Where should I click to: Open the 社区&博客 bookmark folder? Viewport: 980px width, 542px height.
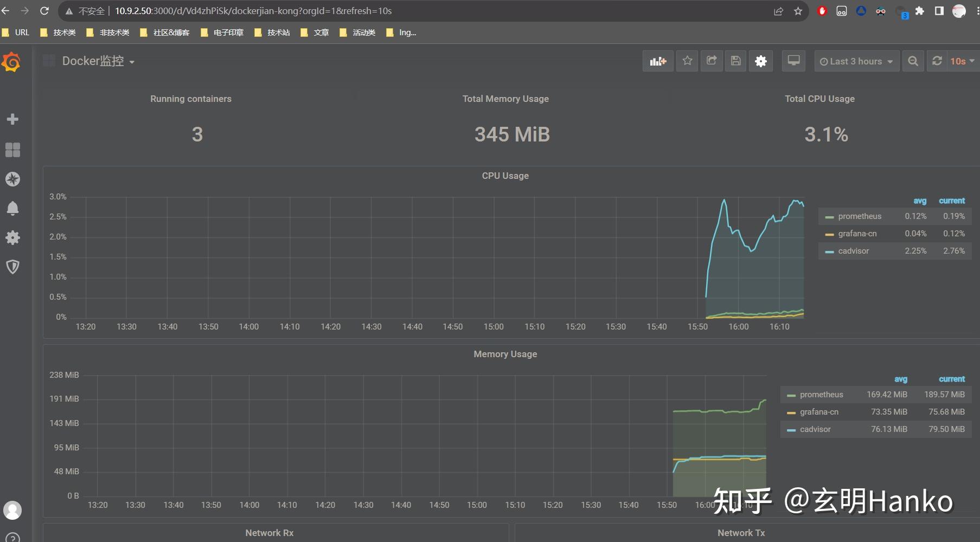pos(165,33)
